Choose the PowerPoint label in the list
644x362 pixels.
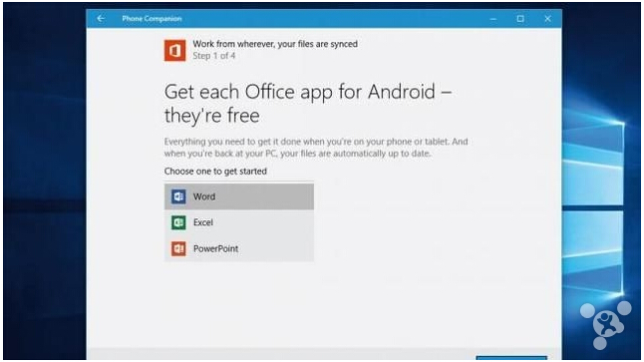tap(215, 248)
